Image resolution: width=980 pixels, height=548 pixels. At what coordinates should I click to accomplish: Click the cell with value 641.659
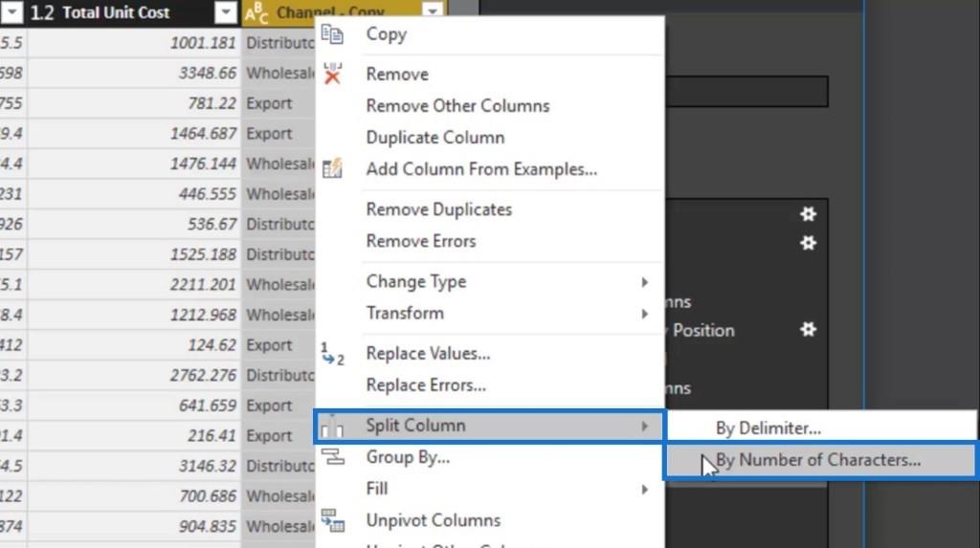coord(133,405)
